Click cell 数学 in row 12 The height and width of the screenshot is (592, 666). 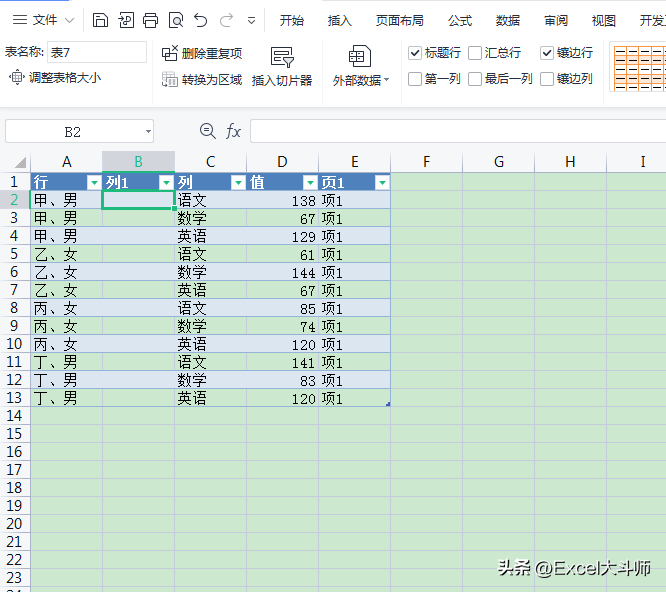coord(211,380)
